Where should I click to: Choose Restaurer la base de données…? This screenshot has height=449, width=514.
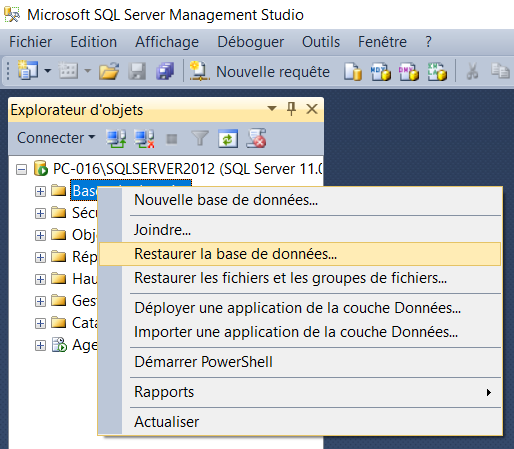(x=300, y=254)
